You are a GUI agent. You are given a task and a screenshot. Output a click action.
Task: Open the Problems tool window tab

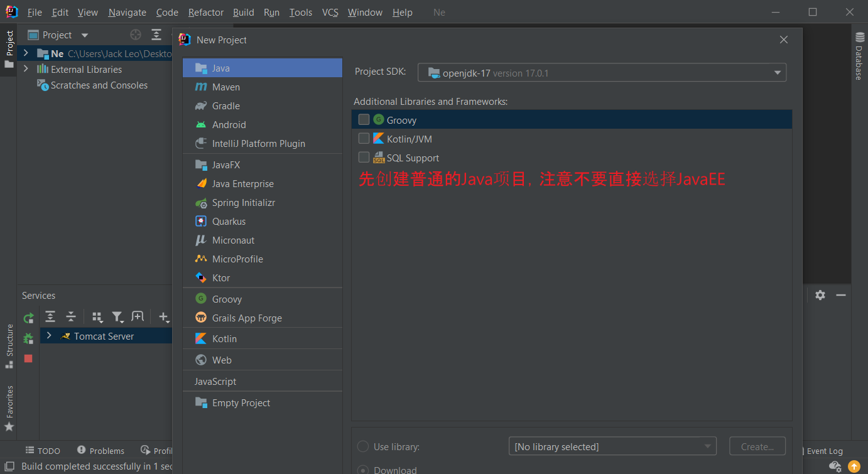100,451
